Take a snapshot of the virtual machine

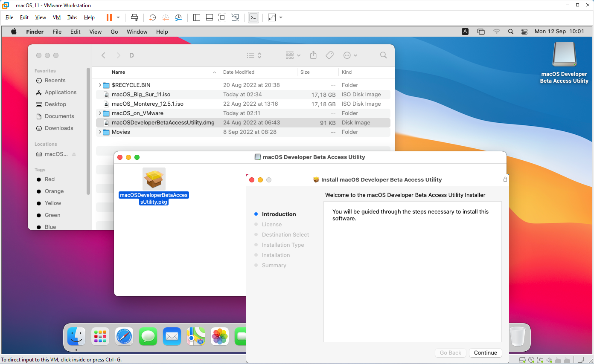tap(153, 17)
